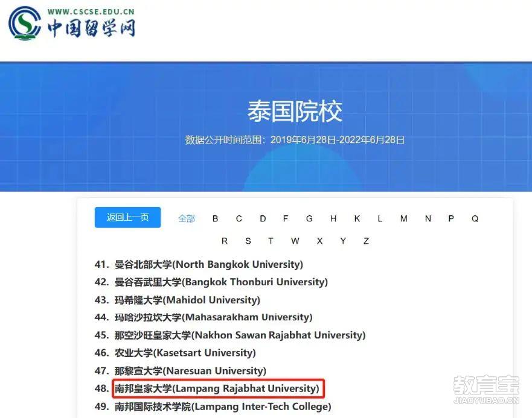Image resolution: width=532 pixels, height=418 pixels.
Task: Filter schools by letter H
Action: coord(333,219)
